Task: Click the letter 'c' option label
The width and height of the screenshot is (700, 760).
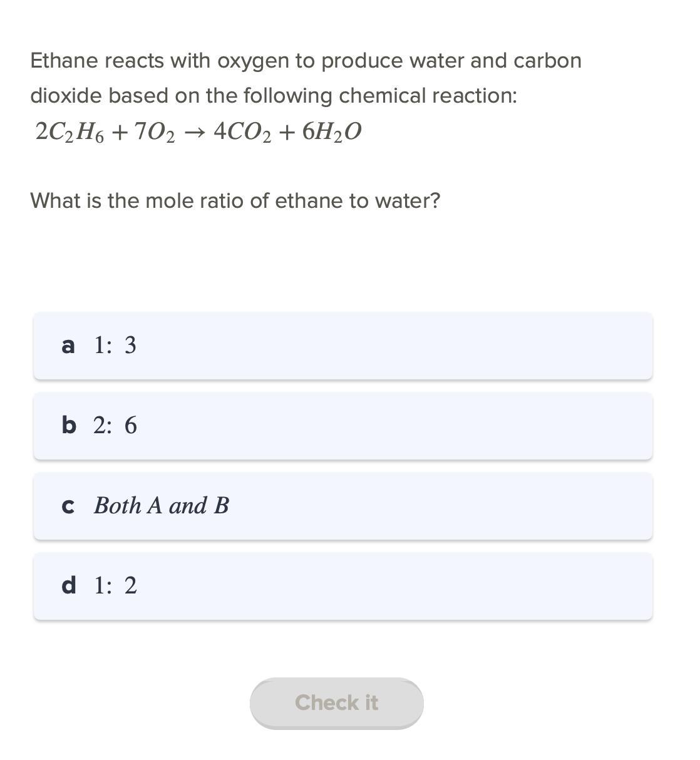Action: [x=68, y=506]
